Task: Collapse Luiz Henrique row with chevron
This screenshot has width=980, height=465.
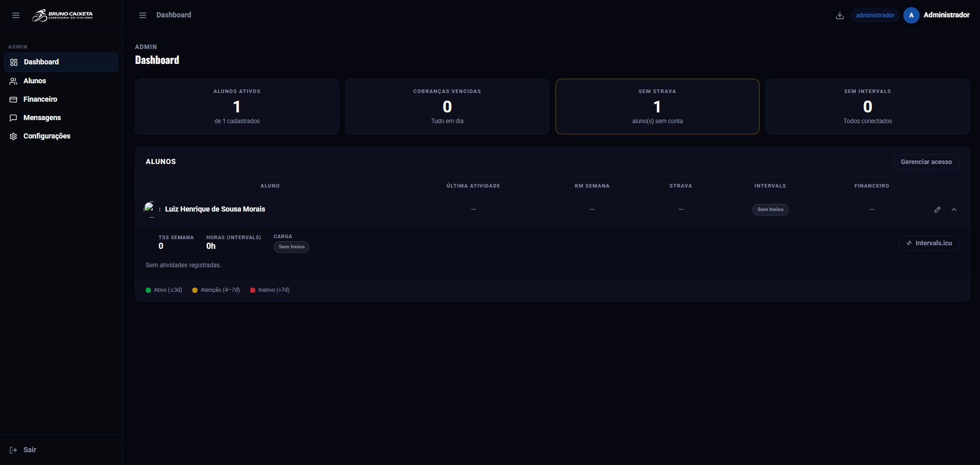Action: click(954, 210)
